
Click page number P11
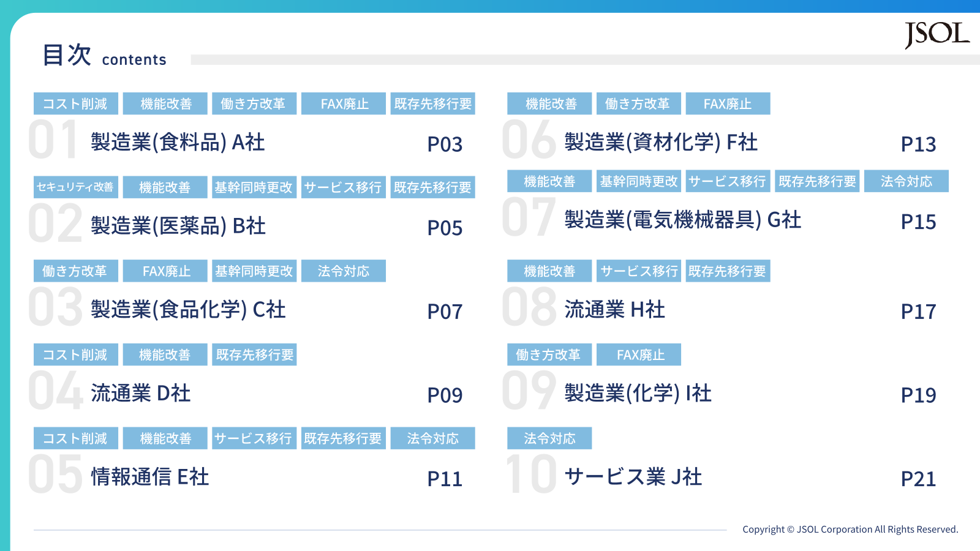[445, 479]
